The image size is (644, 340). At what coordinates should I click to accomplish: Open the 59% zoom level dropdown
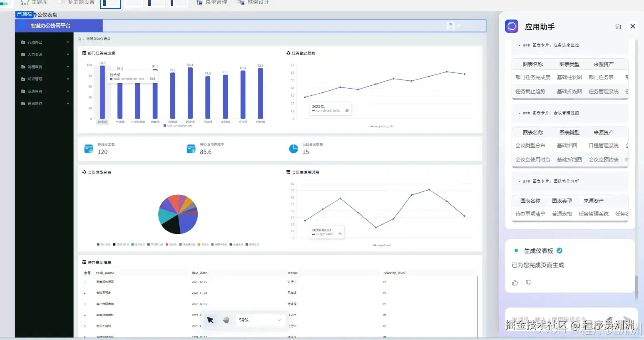[x=260, y=320]
